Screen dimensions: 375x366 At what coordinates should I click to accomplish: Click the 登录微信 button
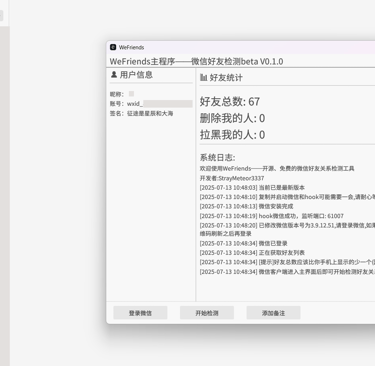coord(140,313)
